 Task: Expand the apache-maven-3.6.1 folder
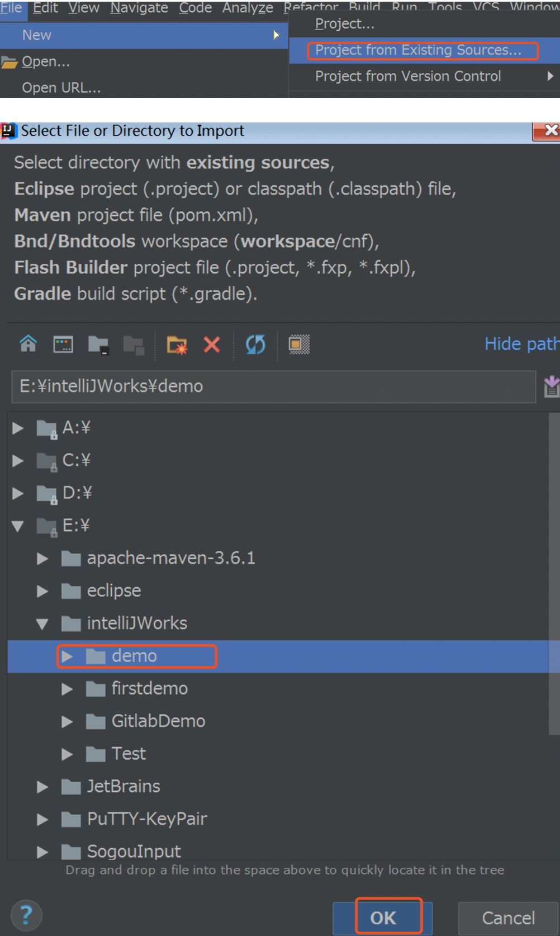pos(42,558)
